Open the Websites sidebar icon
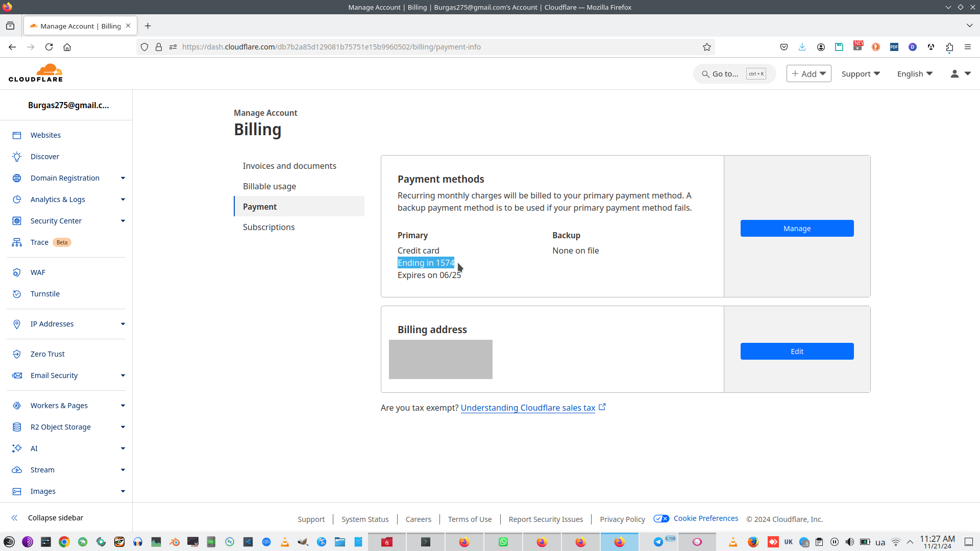The image size is (980, 551). (17, 135)
